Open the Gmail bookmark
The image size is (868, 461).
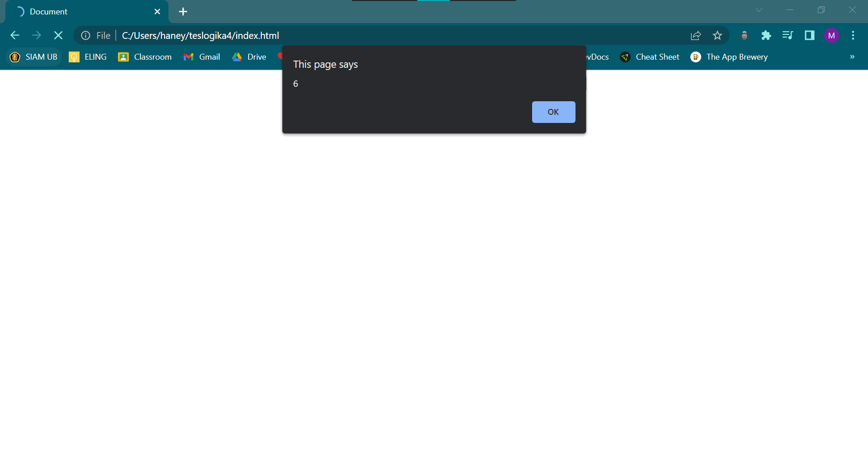click(x=202, y=57)
